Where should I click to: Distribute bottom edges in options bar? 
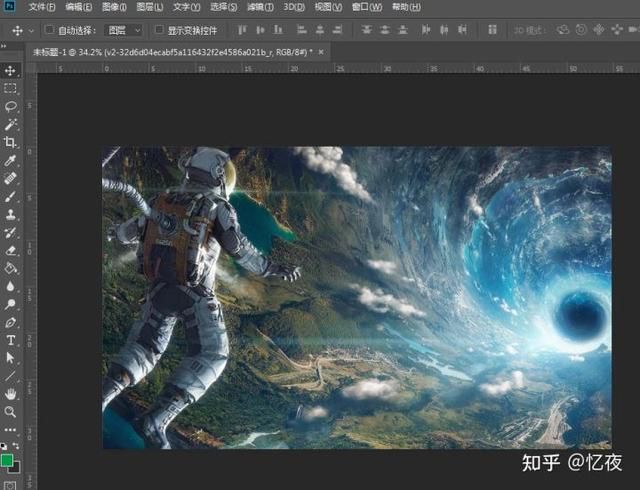pos(403,30)
